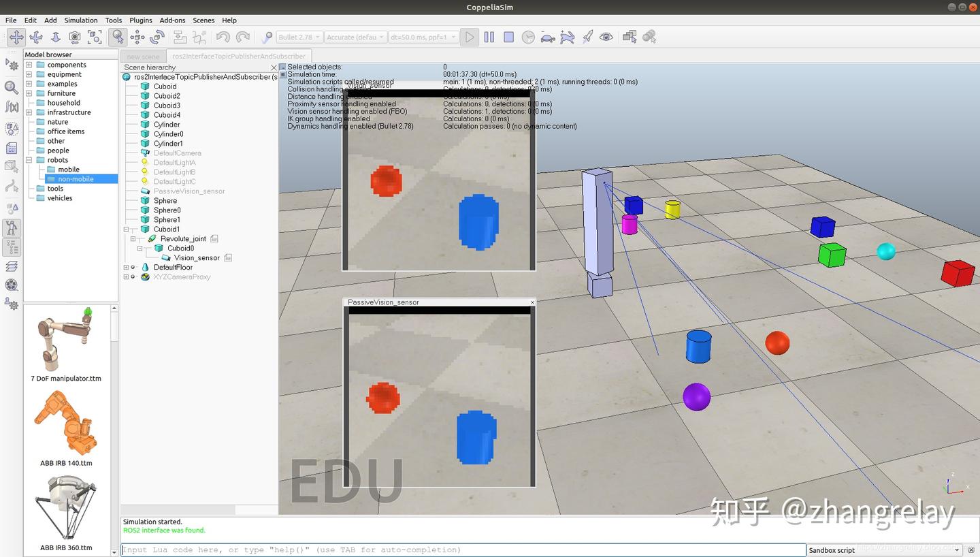Click the turtle slow-down simulation icon
Viewport: 980px width, 557px height.
(548, 37)
